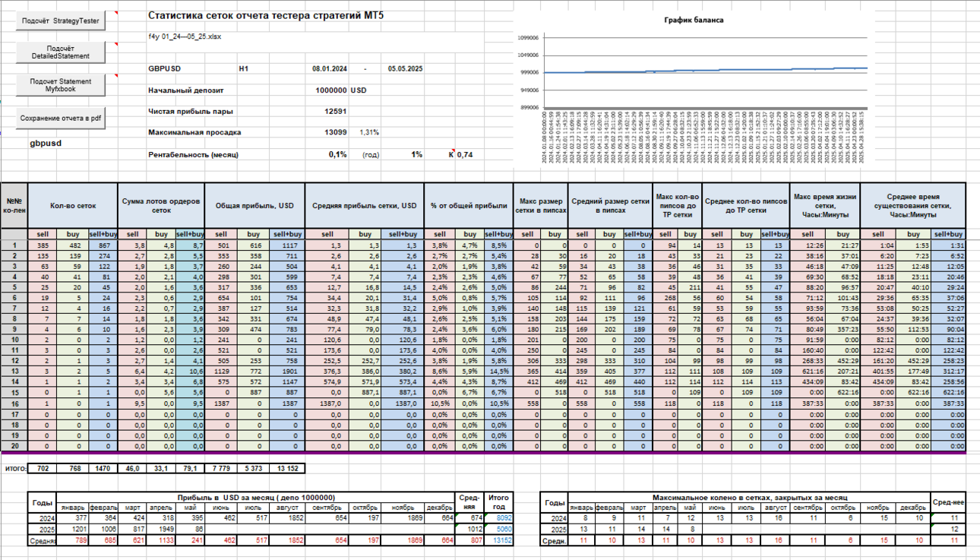Select the Начальный депозит label

(x=186, y=90)
